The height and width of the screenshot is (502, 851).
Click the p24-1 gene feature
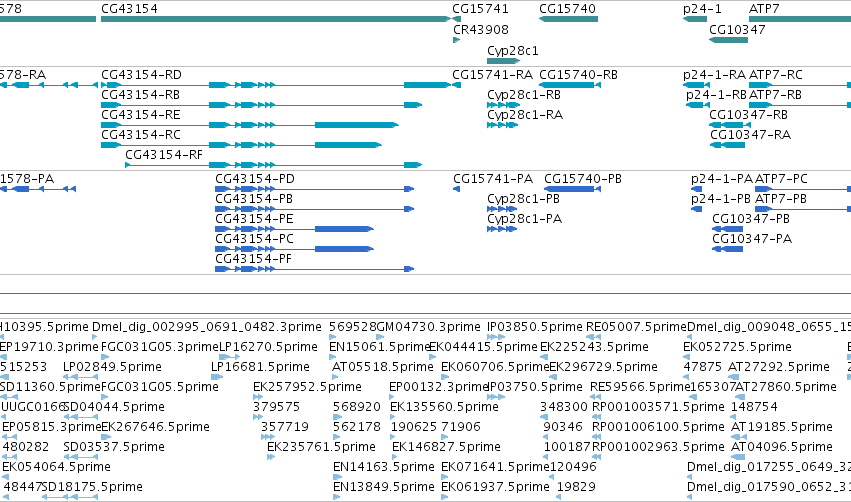(x=695, y=19)
